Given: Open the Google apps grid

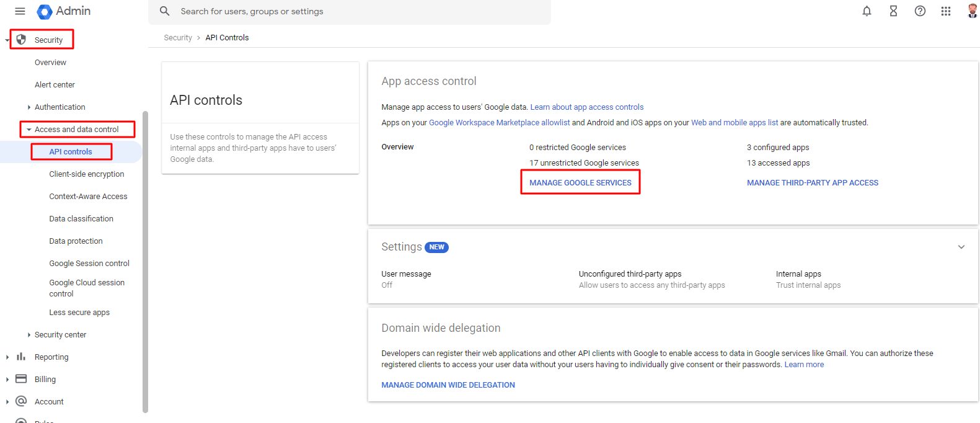Looking at the screenshot, I should coord(945,11).
